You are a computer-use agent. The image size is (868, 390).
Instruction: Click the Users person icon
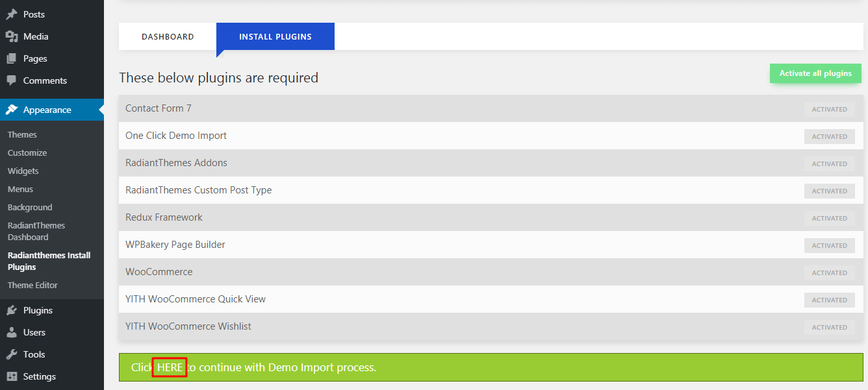point(12,332)
